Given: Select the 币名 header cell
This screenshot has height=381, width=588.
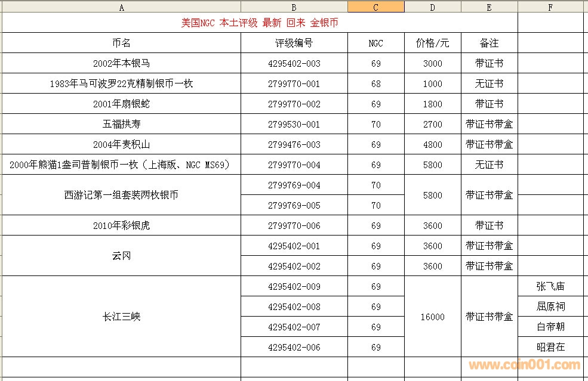Looking at the screenshot, I should coord(122,43).
